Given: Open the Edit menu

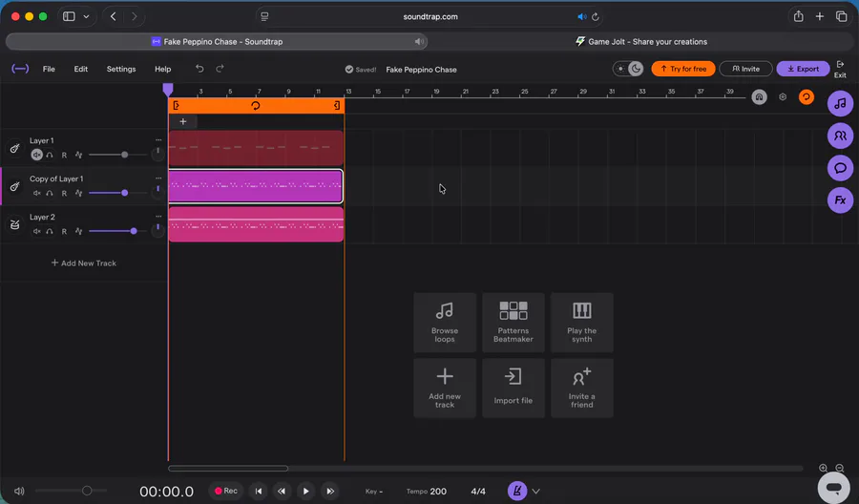Looking at the screenshot, I should point(80,69).
